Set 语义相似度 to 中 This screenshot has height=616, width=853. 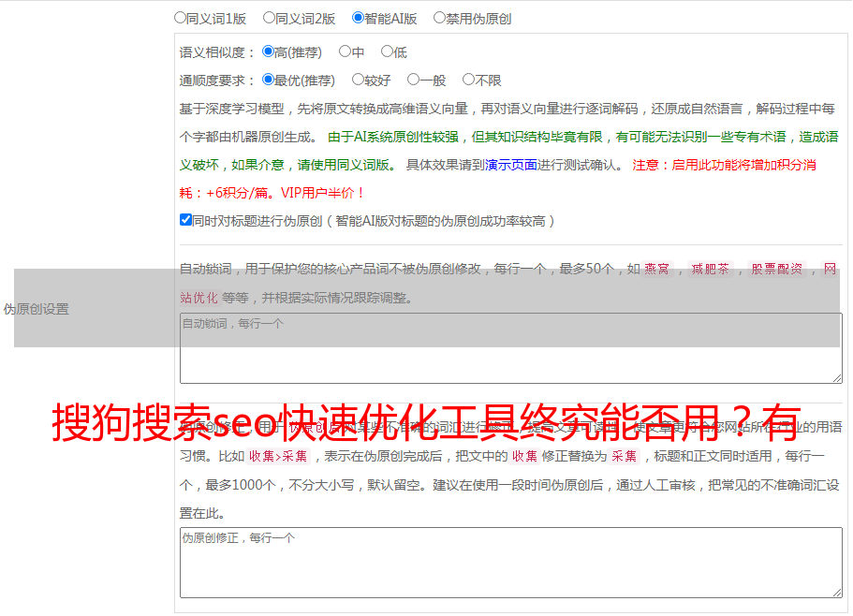[345, 51]
